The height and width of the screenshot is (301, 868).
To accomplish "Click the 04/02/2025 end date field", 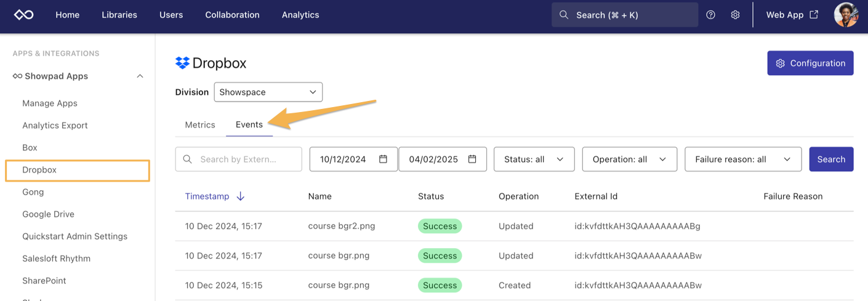I will click(443, 159).
